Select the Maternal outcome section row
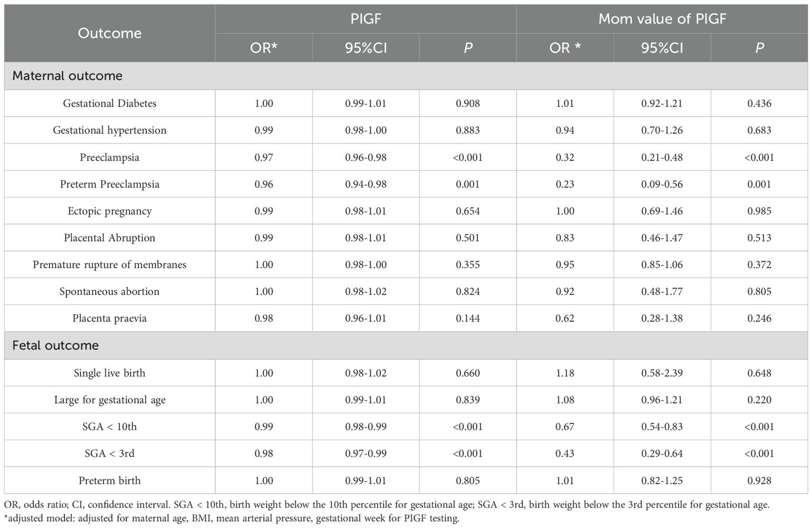 [x=67, y=76]
